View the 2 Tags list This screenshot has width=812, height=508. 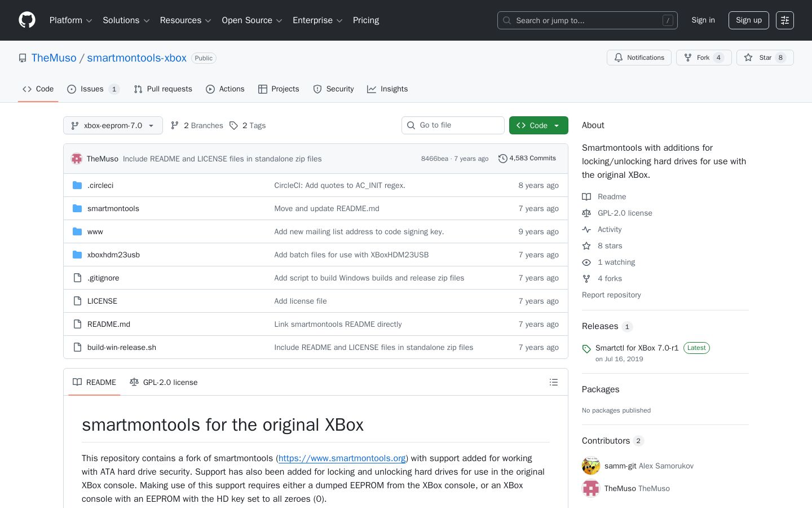tap(248, 125)
